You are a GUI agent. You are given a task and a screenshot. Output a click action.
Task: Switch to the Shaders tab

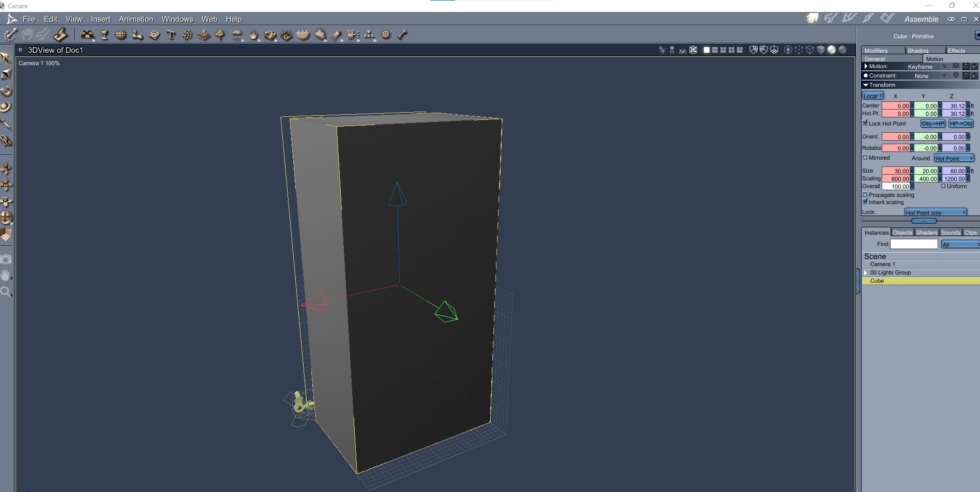pos(927,233)
